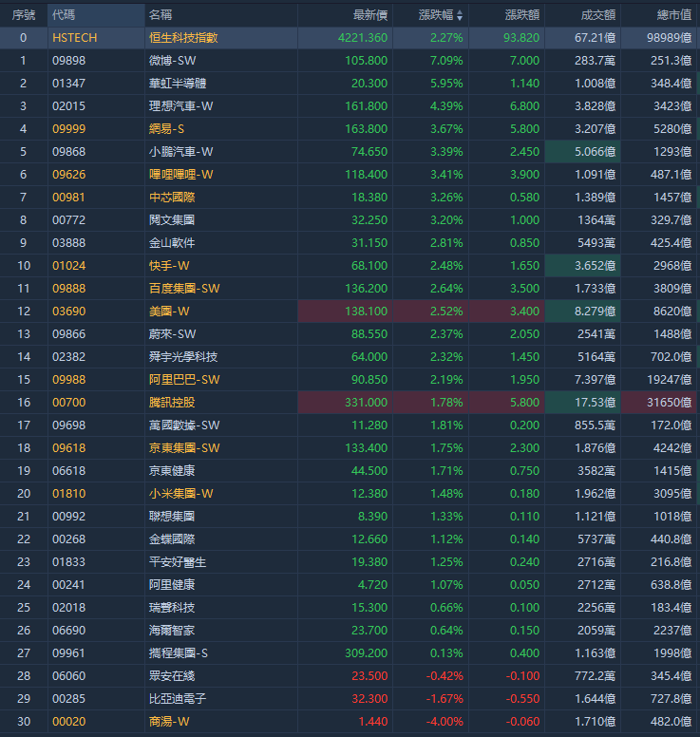
Task: Select 比亞迪電子 stock name
Action: pyautogui.click(x=178, y=699)
